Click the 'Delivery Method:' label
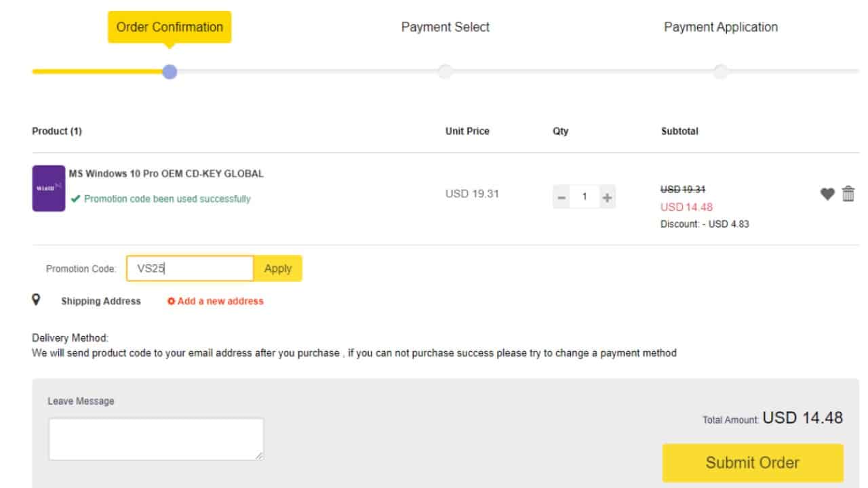This screenshot has width=868, height=488. (70, 338)
